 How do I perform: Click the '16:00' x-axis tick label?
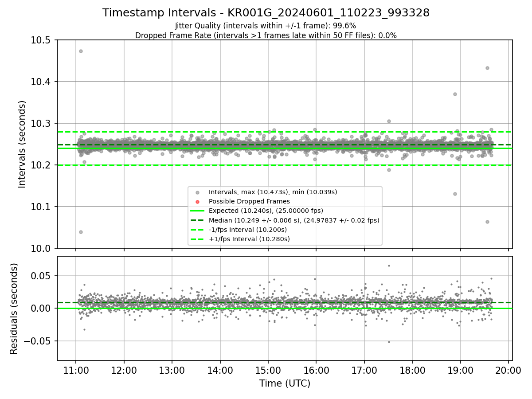316,370
